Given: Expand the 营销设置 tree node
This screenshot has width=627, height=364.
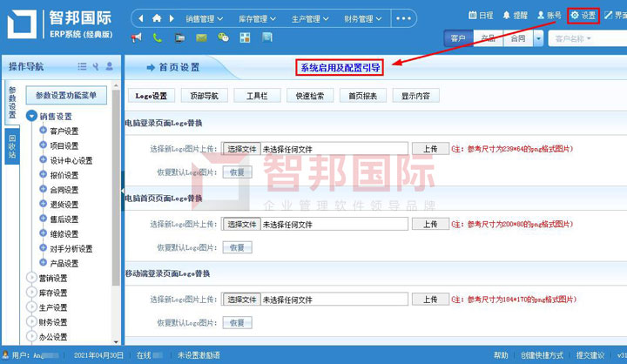Looking at the screenshot, I should [32, 279].
